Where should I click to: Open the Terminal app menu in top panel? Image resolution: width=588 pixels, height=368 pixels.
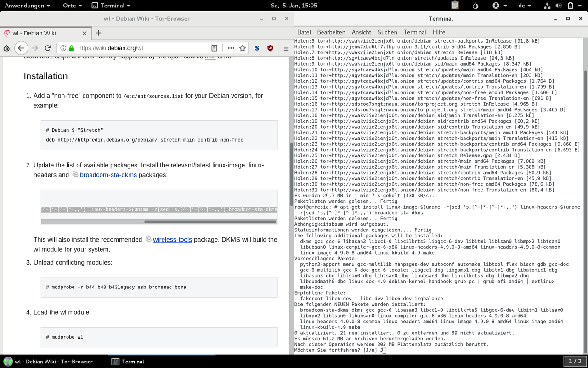click(111, 6)
